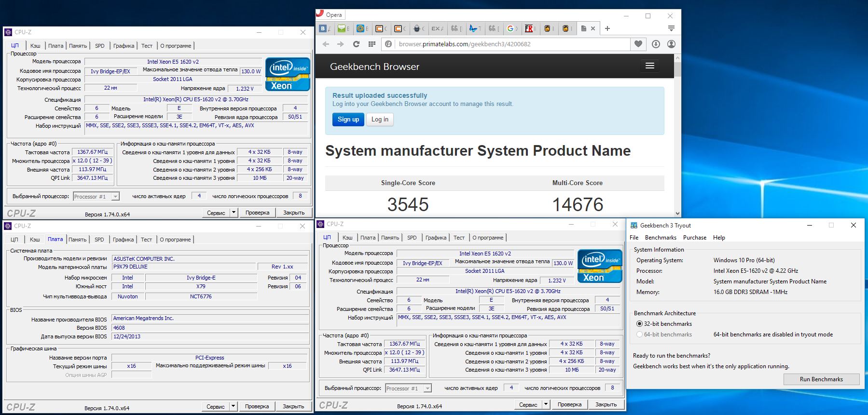Expand Сервис arrow in CPU-Z beside Geekbench Tryout
Image resolution: width=868 pixels, height=415 pixels.
pos(546,404)
